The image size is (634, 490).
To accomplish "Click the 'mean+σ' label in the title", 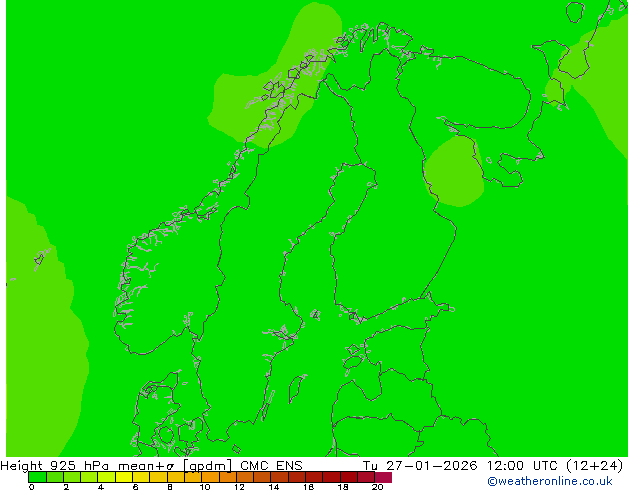I will [146, 466].
